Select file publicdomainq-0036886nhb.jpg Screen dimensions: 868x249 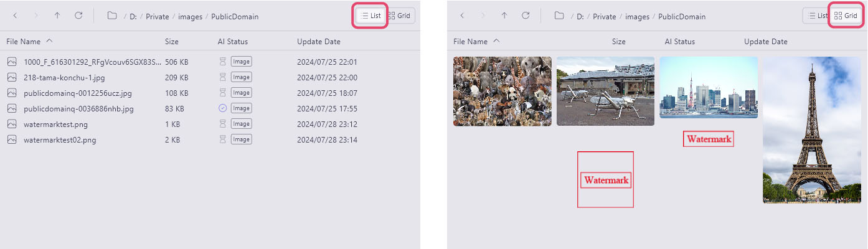point(78,108)
